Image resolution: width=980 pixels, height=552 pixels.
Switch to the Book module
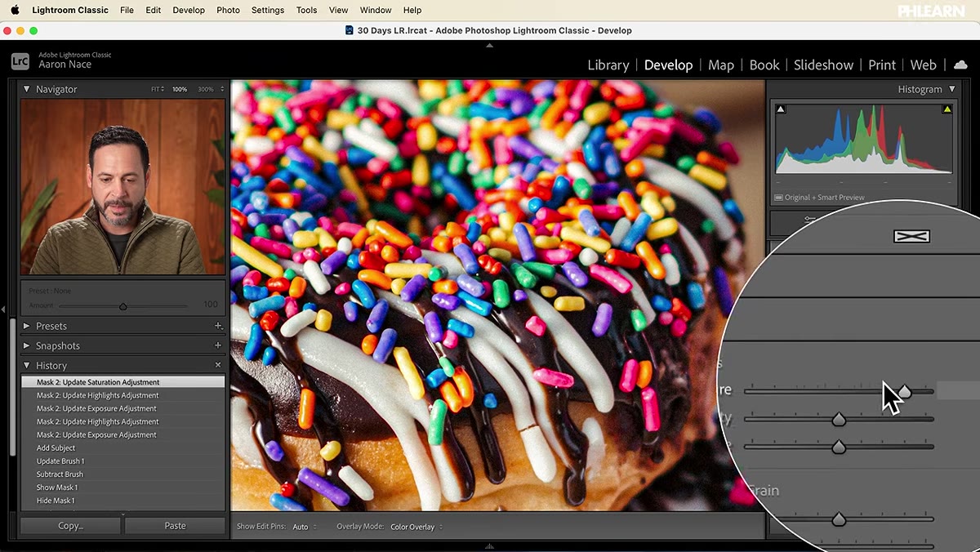point(764,65)
